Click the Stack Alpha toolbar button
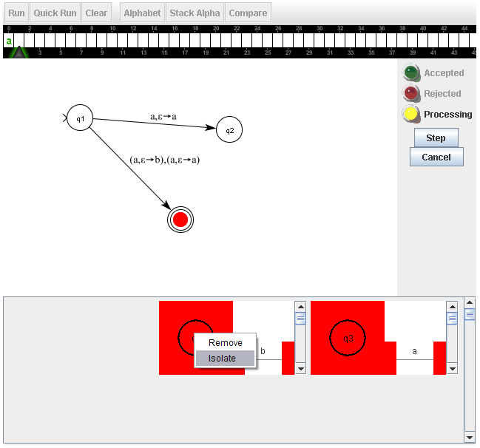The image size is (480, 448). click(x=195, y=13)
